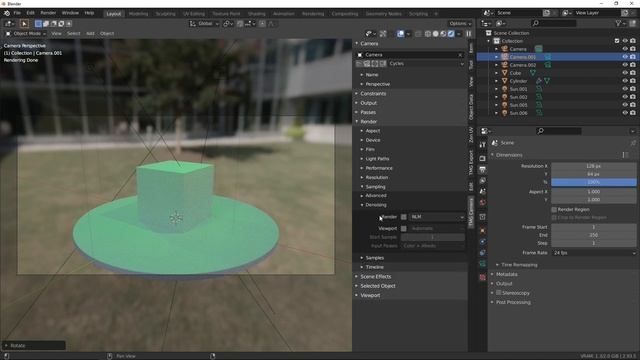The height and width of the screenshot is (360, 640).
Task: Toggle Collection exclude checkbox in outliner
Action: pyautogui.click(x=617, y=41)
